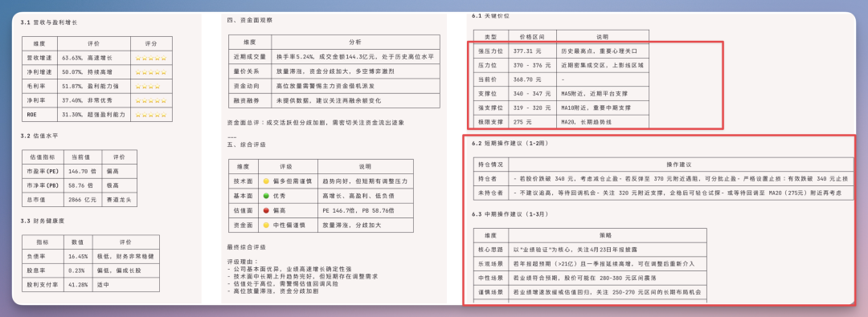The image size is (868, 317).
Task: Click the 股息率 value 0.23%
Action: coord(77,270)
